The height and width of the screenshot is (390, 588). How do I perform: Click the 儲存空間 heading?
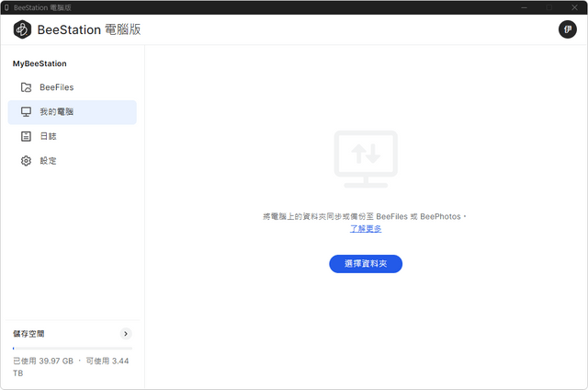click(28, 334)
